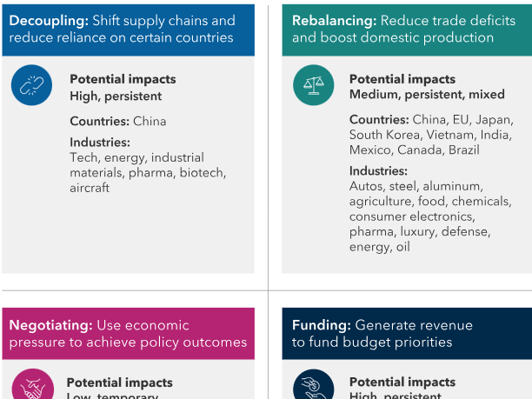Click 'Medium, persistent, mixed' text
Viewport: 532px width, 399px height.
point(427,95)
